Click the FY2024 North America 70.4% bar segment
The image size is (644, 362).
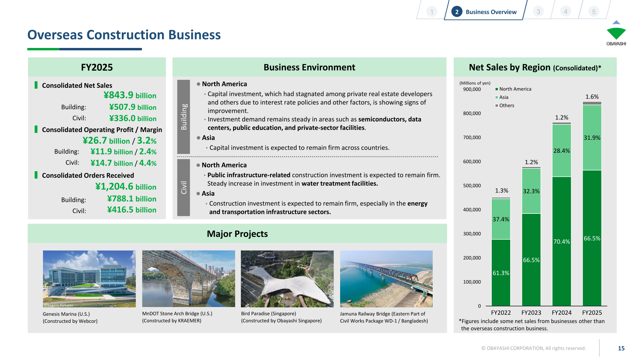click(561, 241)
